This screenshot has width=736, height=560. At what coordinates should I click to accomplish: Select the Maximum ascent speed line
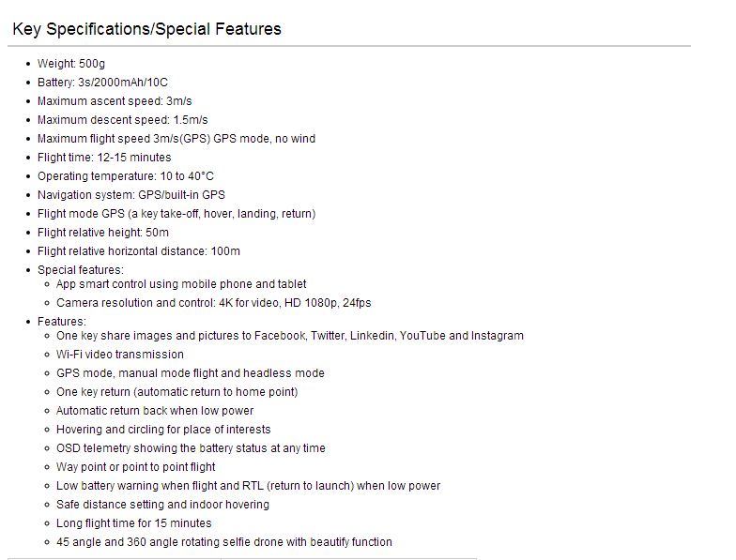(x=115, y=101)
